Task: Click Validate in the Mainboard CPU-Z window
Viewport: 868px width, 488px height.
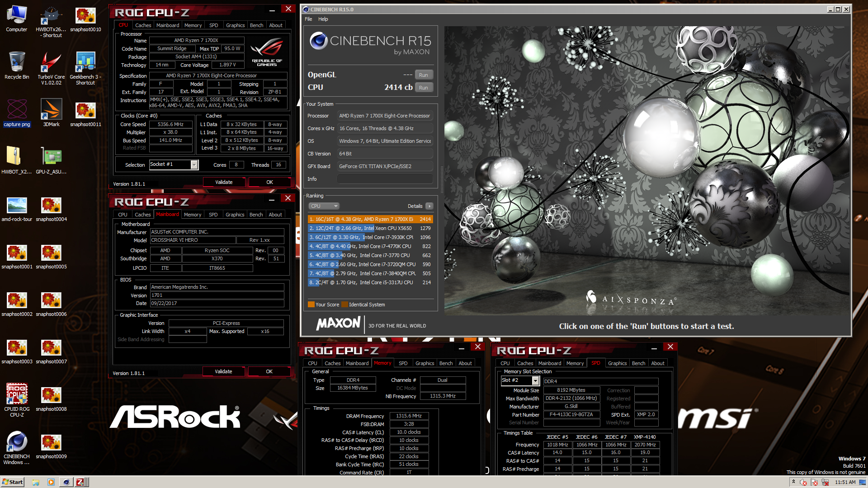Action: [x=223, y=371]
